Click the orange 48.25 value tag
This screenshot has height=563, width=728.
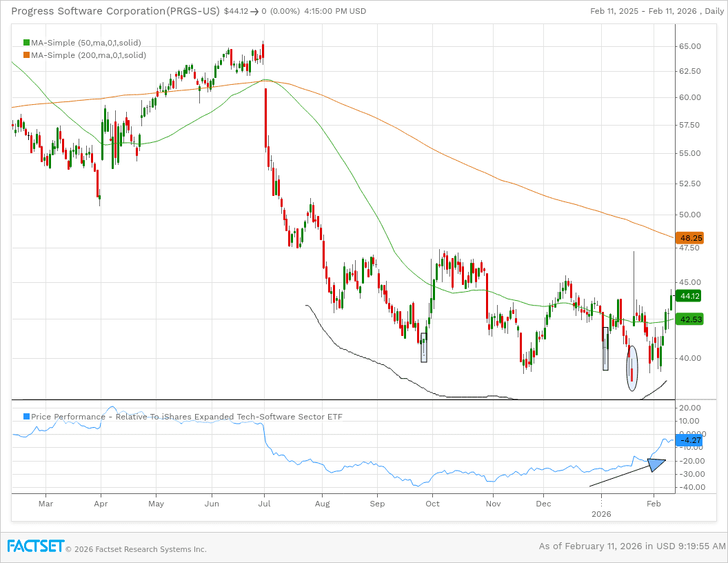(690, 238)
